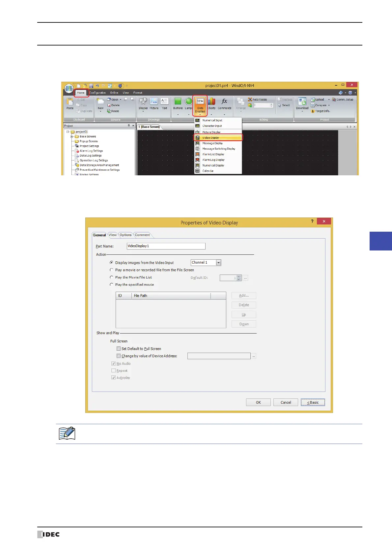Image resolution: width=392 pixels, height=555 pixels.
Task: Select Display images from the Video Input
Action: tap(111, 263)
